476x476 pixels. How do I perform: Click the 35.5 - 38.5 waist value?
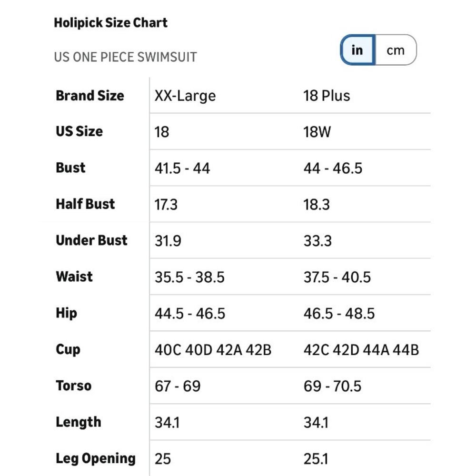coord(189,277)
